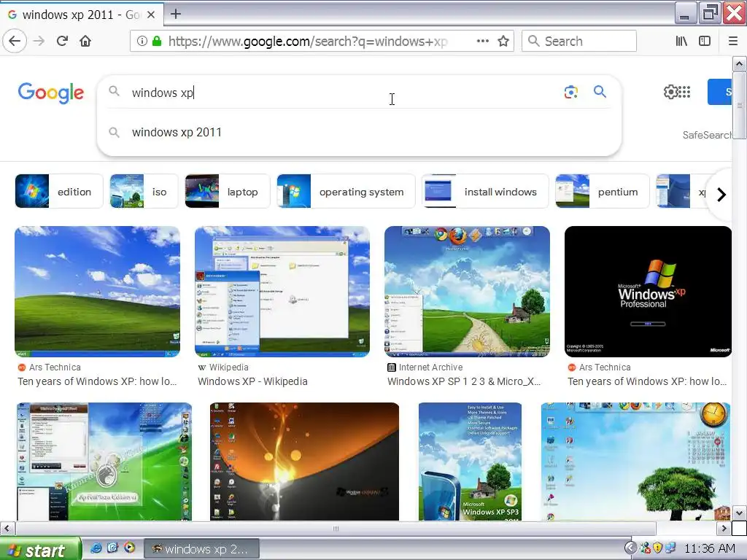Click 'Internet Archive' source label
747x560 pixels.
tap(430, 367)
